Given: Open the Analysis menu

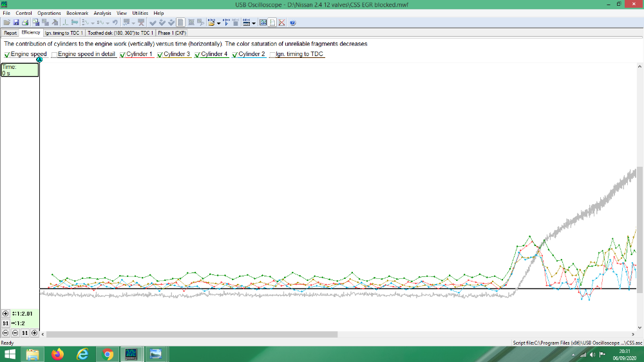Looking at the screenshot, I should 102,13.
